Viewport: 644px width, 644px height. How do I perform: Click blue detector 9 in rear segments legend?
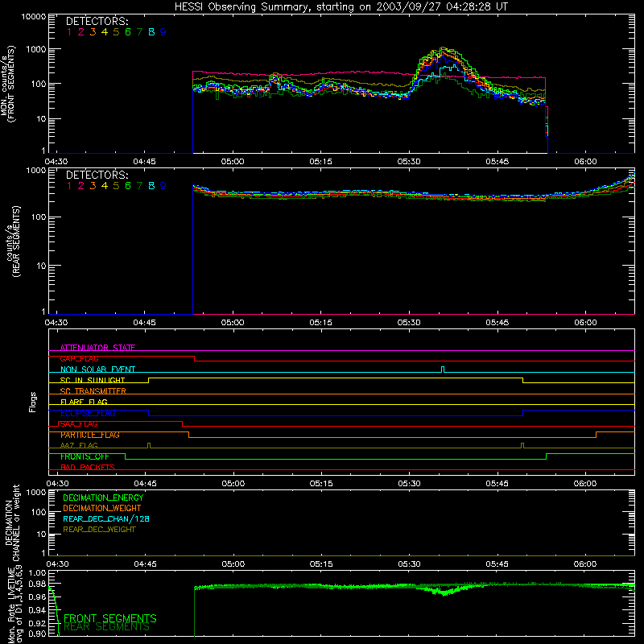(163, 186)
